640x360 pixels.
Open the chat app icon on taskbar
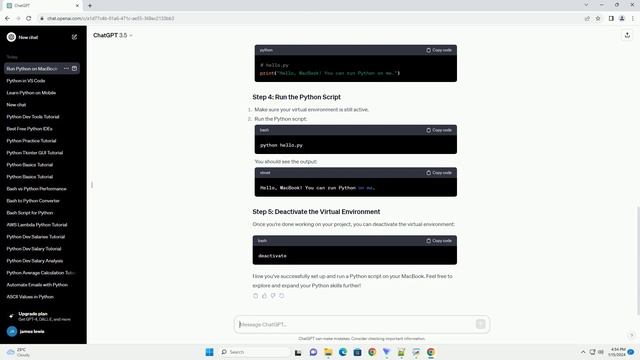(313, 352)
